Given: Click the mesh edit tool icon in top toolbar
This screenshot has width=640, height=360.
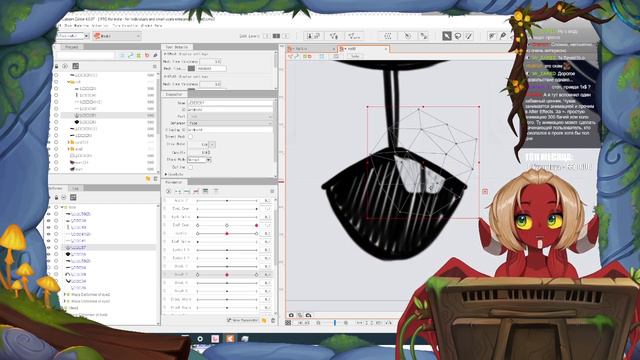Looking at the screenshot, I should (x=333, y=36).
